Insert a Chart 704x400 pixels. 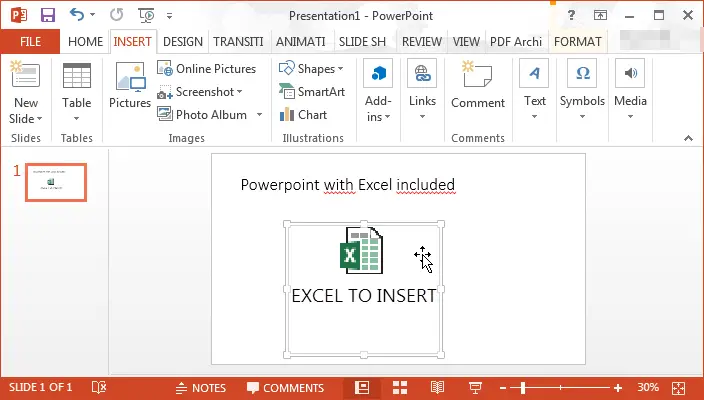[x=304, y=115]
